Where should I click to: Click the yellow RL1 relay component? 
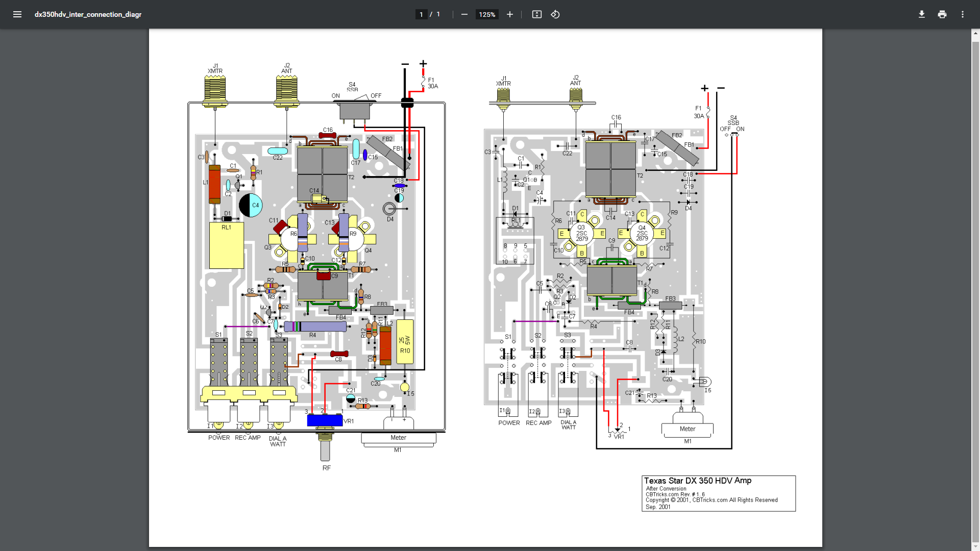click(x=226, y=245)
